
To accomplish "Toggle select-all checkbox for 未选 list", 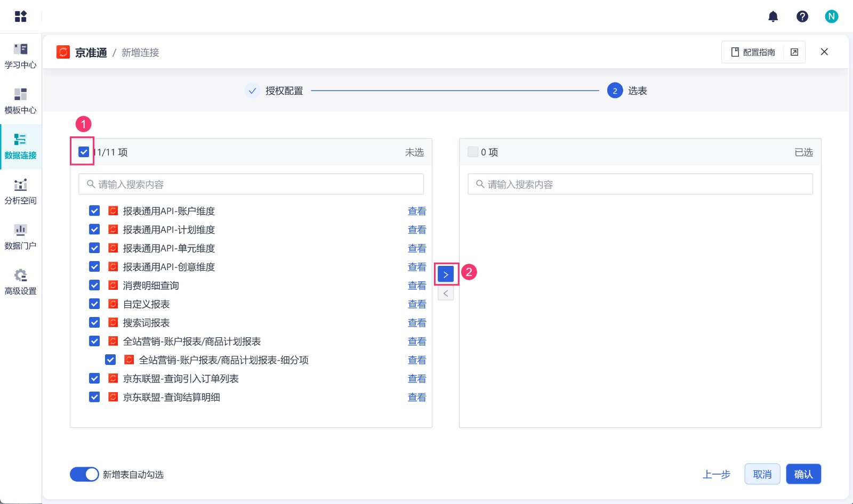I will click(x=84, y=152).
